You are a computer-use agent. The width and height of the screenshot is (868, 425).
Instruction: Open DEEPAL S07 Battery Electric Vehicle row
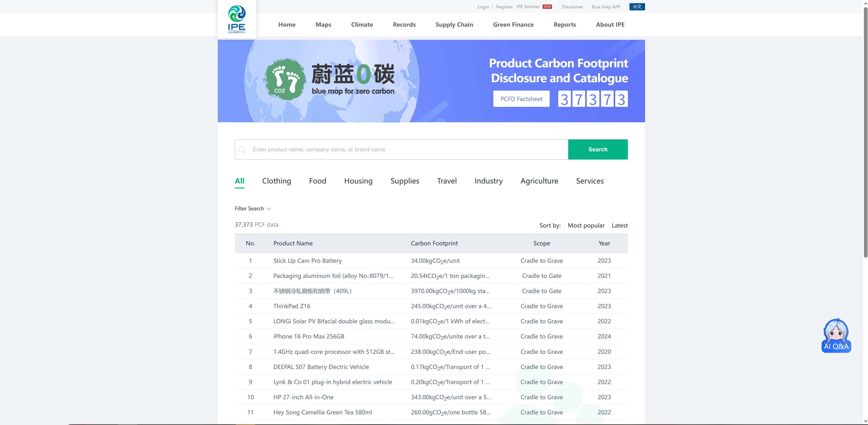[x=431, y=367]
